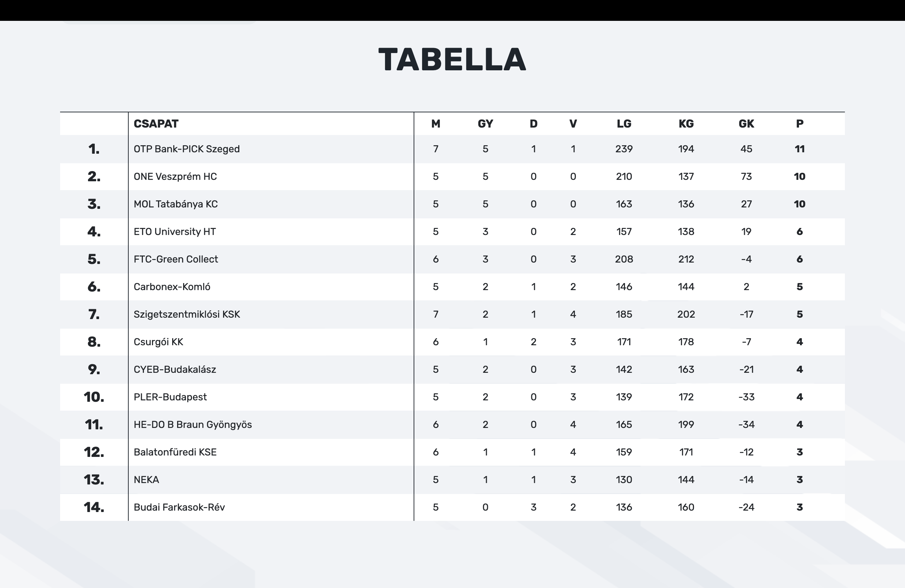
Task: Open ETO University HT team page
Action: point(175,231)
